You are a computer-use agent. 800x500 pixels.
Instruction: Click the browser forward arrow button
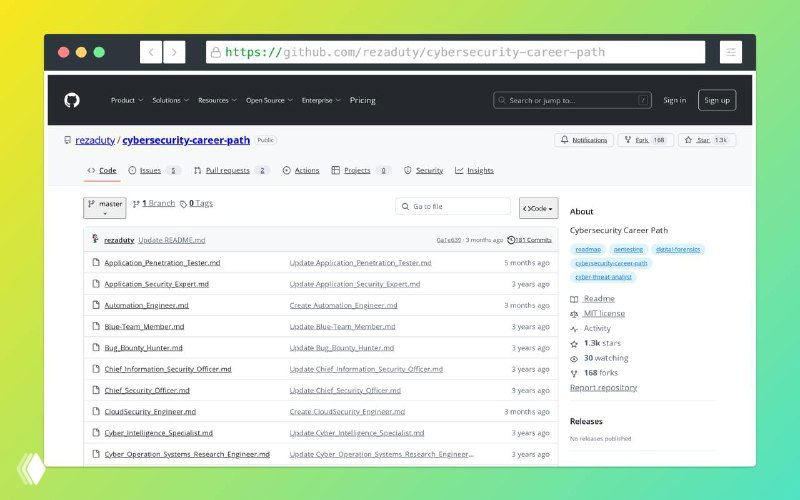pos(174,52)
